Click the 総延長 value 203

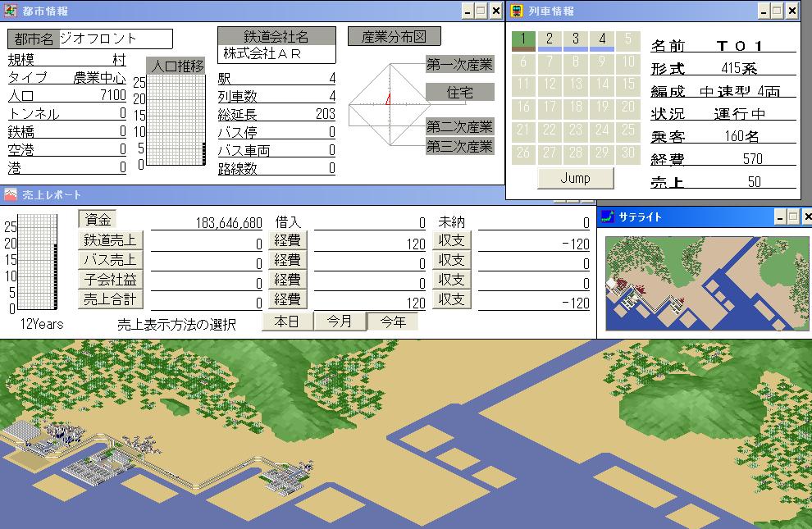click(326, 114)
